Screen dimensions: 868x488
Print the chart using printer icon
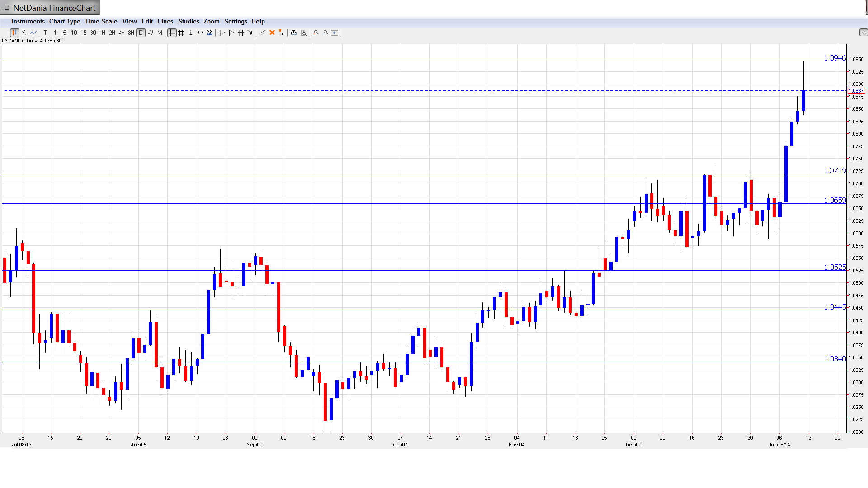294,33
